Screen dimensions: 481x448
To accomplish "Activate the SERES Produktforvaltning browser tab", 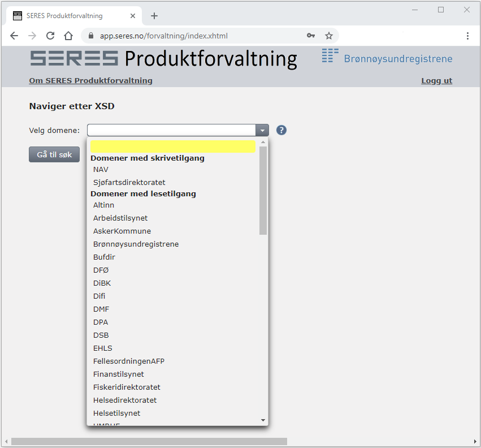I will pyautogui.click(x=73, y=16).
